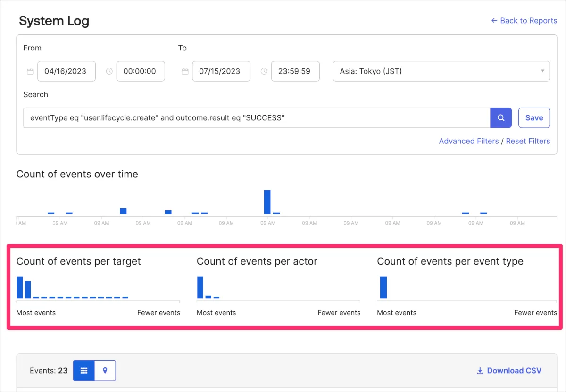
Task: Open the Asia: Tokyo (JST) timezone dropdown
Action: coord(441,71)
